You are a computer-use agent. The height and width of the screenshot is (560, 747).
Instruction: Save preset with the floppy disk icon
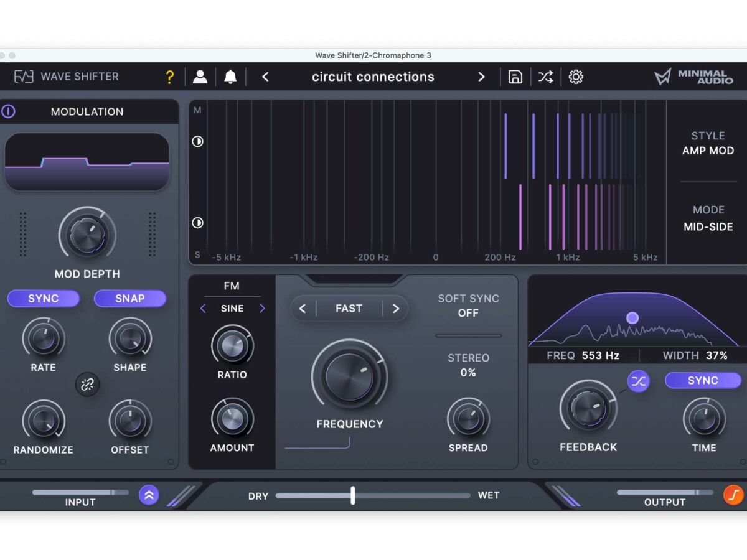(515, 77)
